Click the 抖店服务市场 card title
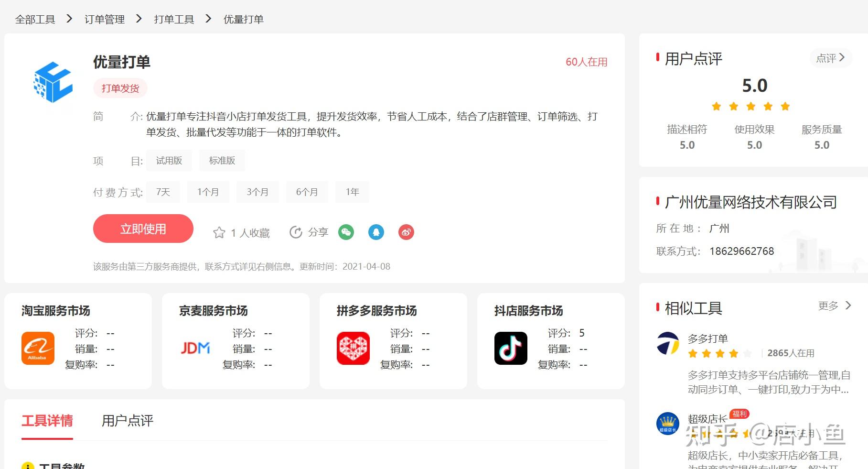Screen dimensions: 868x469 point(529,311)
